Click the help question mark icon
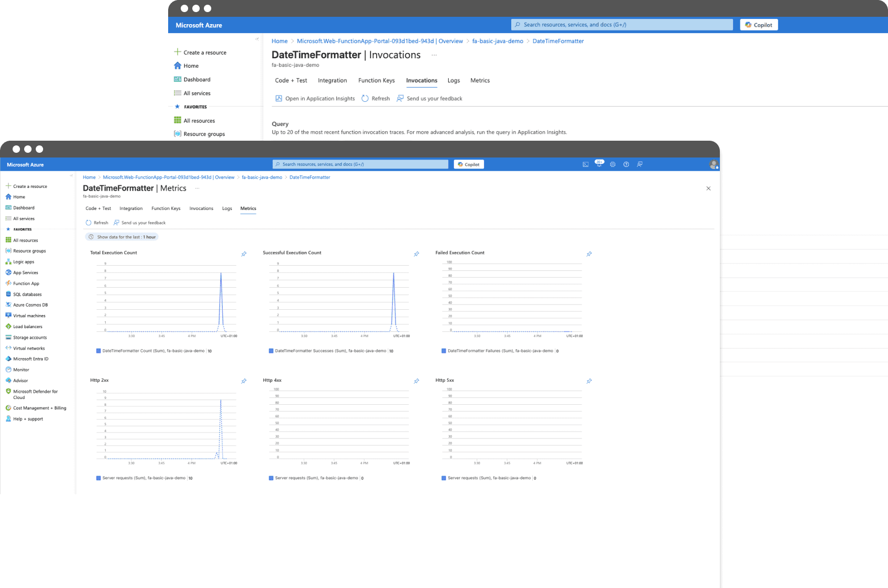This screenshot has height=588, width=888. point(626,164)
